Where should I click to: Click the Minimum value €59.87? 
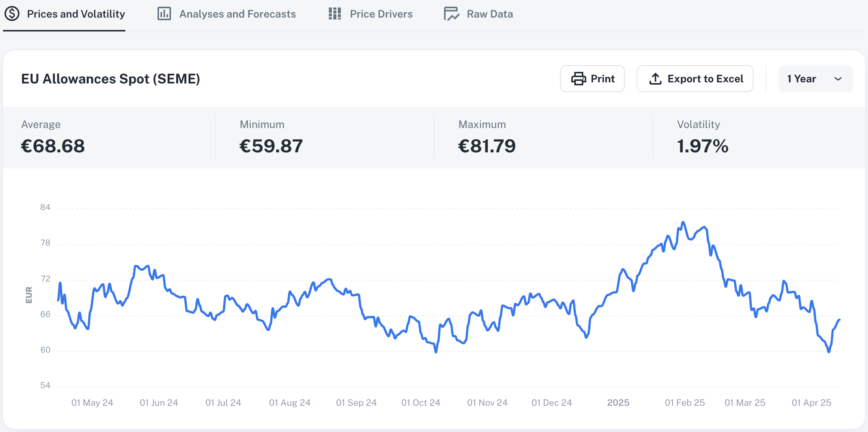point(271,146)
